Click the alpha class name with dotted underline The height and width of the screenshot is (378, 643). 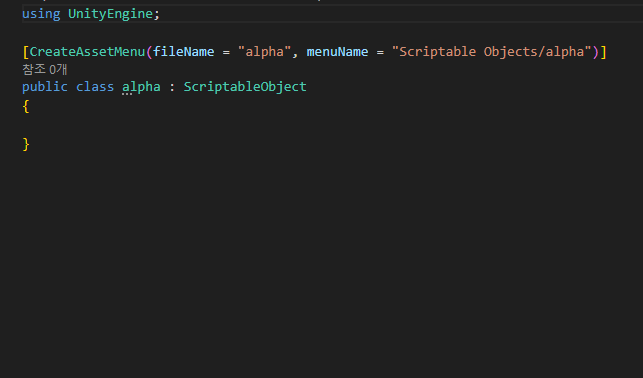click(x=141, y=87)
